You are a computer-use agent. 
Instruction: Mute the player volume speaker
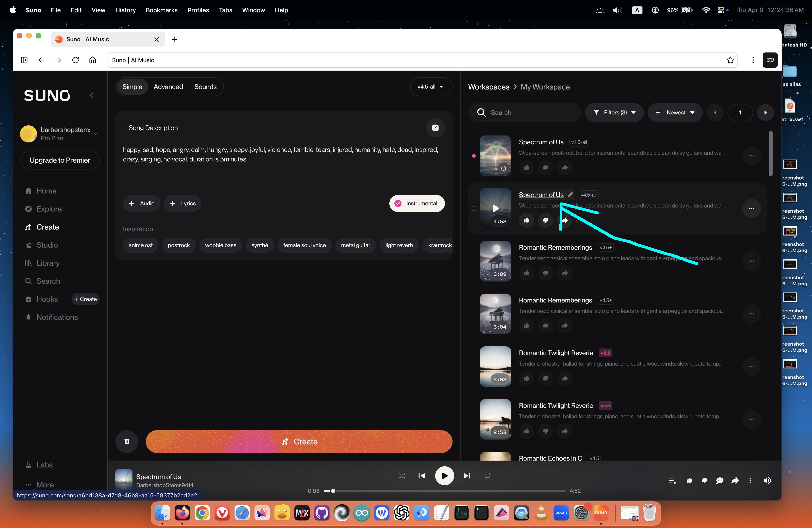pyautogui.click(x=767, y=481)
